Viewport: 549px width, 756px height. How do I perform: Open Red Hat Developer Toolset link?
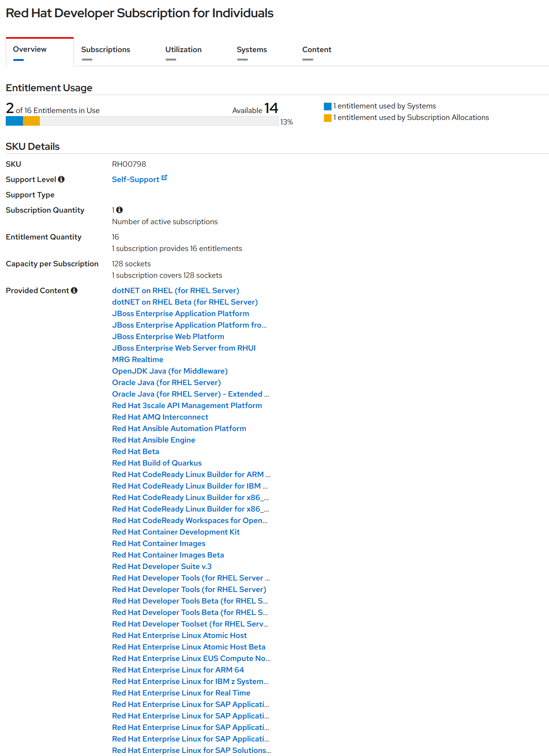point(190,624)
